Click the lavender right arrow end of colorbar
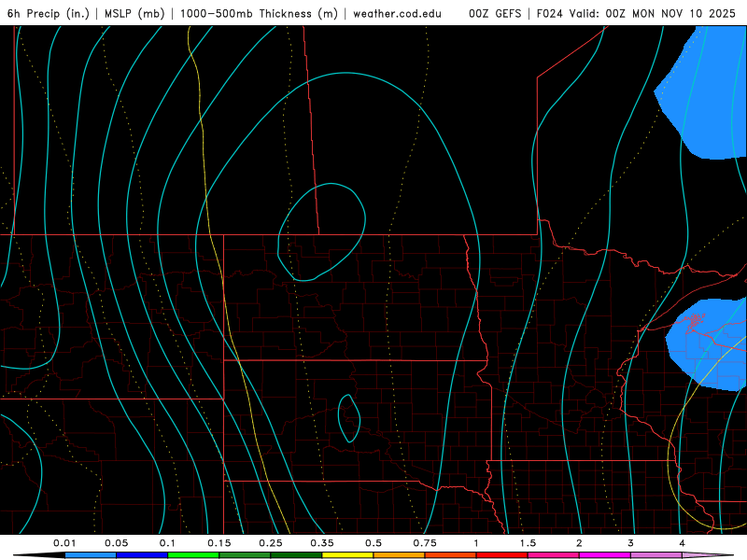 pos(708,555)
